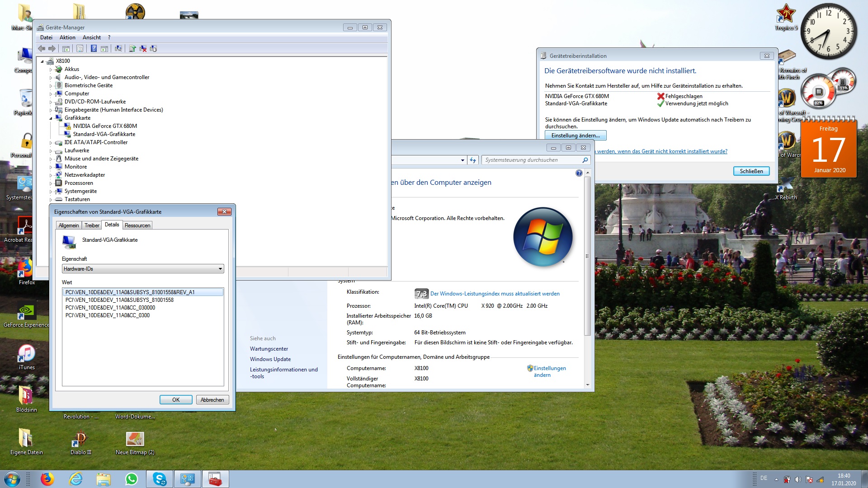Expand the Netzwerkadapter tree node
The width and height of the screenshot is (868, 488).
[x=51, y=175]
